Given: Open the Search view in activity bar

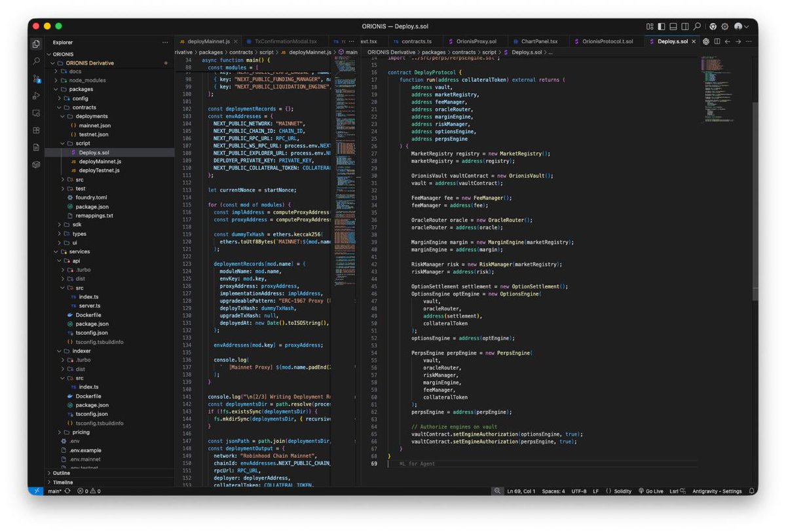Looking at the screenshot, I should click(36, 61).
